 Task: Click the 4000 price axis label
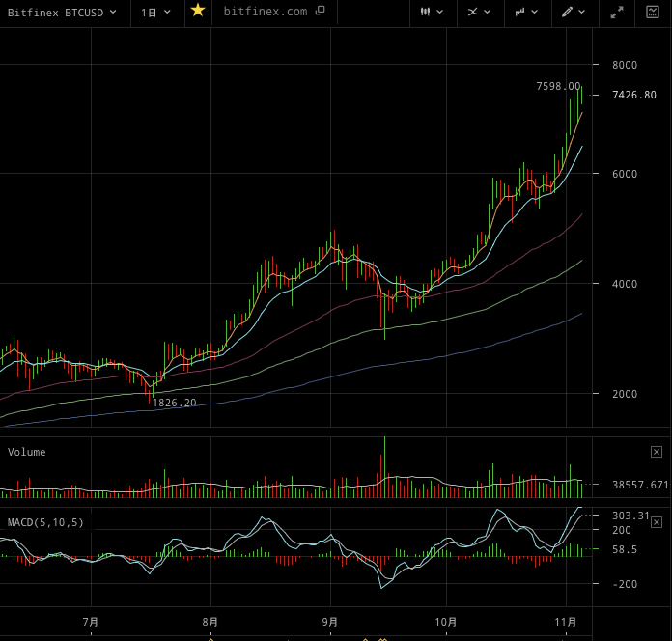pyautogui.click(x=625, y=284)
